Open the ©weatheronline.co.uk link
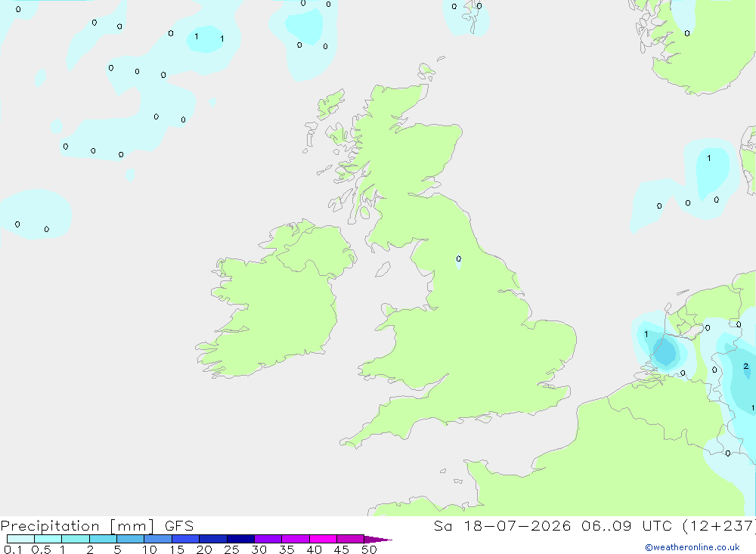This screenshot has width=756, height=554. pos(692,547)
